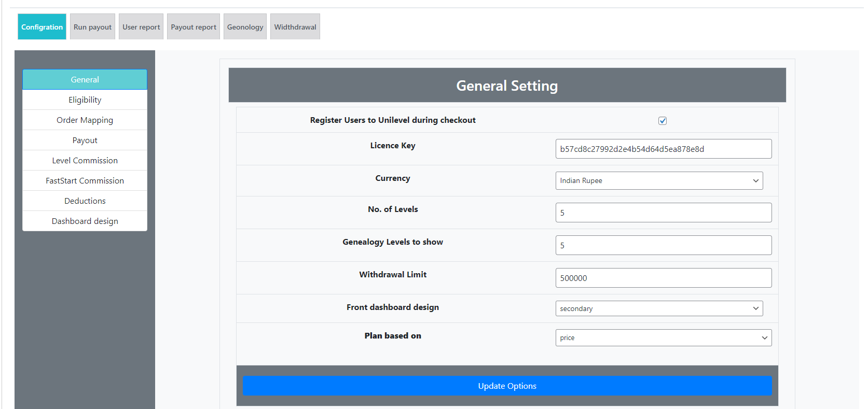Open the User report tab
This screenshot has width=868, height=409.
coord(141,27)
